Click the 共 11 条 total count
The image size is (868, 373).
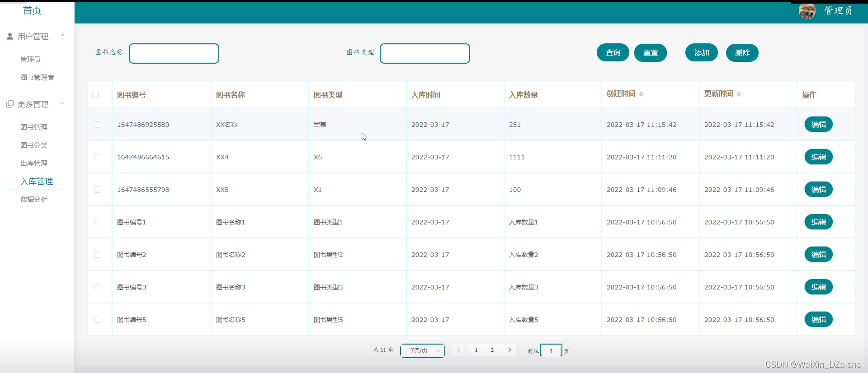383,350
